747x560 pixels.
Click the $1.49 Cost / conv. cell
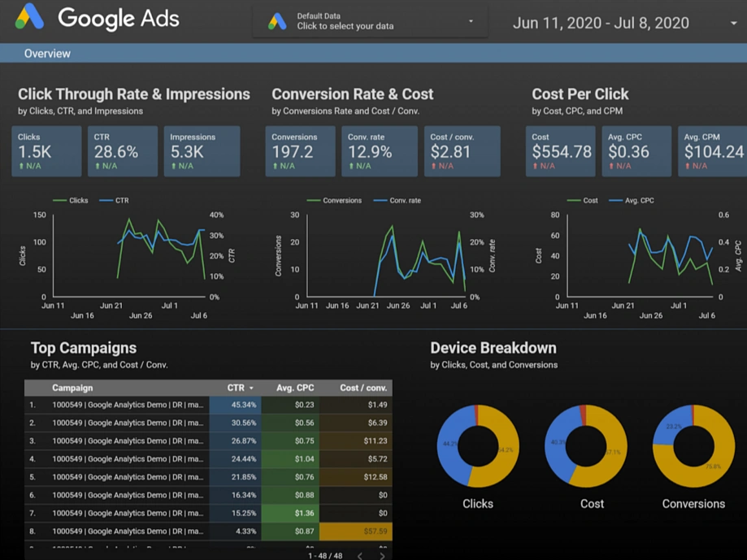click(356, 405)
